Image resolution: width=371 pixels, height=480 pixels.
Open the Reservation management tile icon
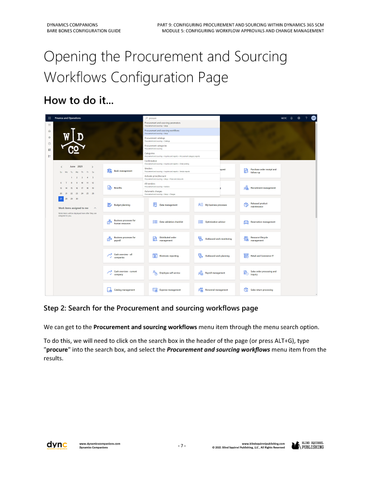pyautogui.click(x=246, y=222)
